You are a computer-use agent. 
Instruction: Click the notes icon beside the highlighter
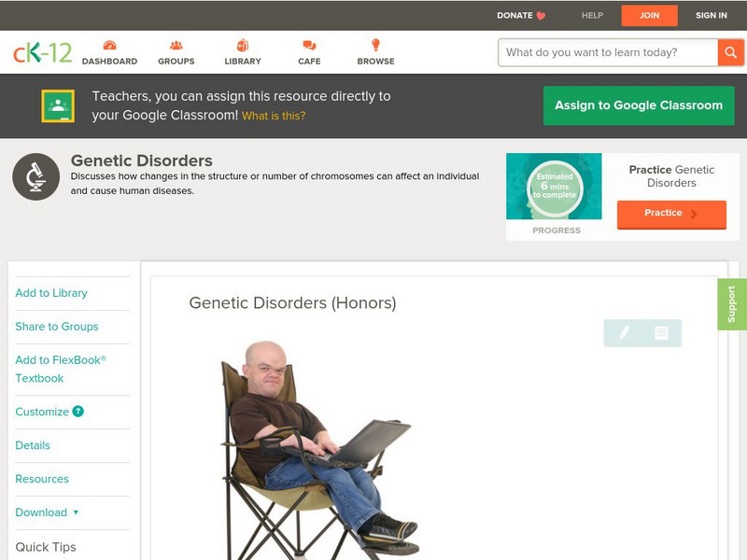coord(661,333)
